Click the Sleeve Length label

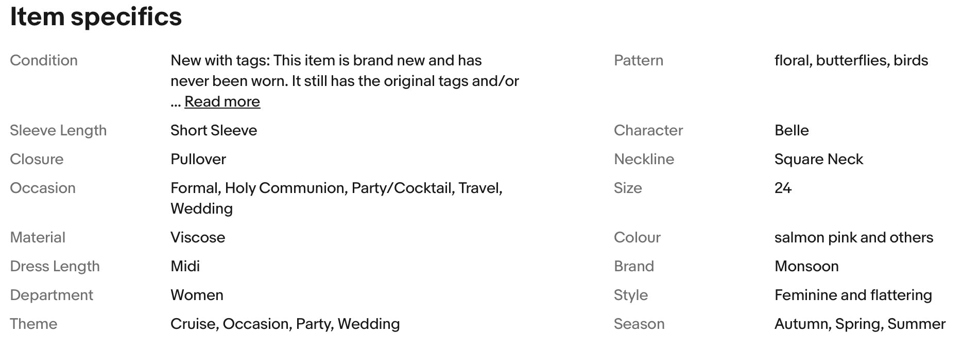pyautogui.click(x=58, y=131)
